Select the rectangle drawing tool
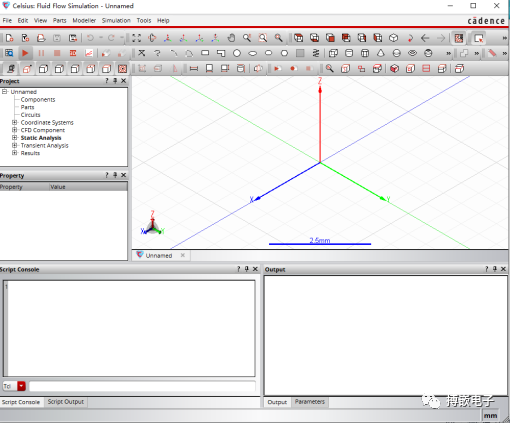This screenshot has height=424, width=511. point(205,53)
